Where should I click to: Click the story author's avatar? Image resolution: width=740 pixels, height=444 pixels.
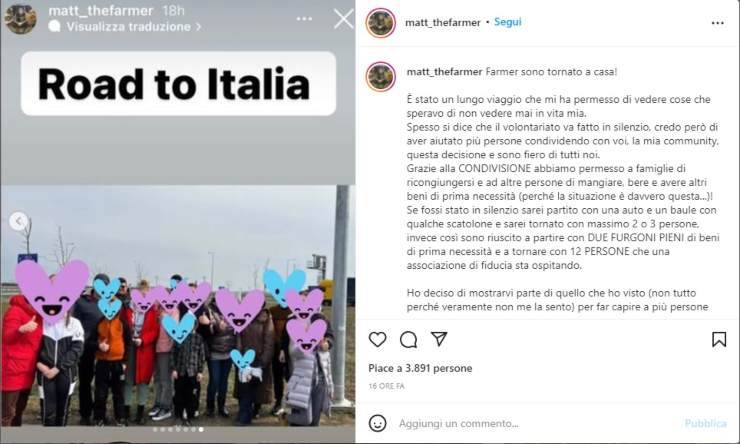[20, 19]
